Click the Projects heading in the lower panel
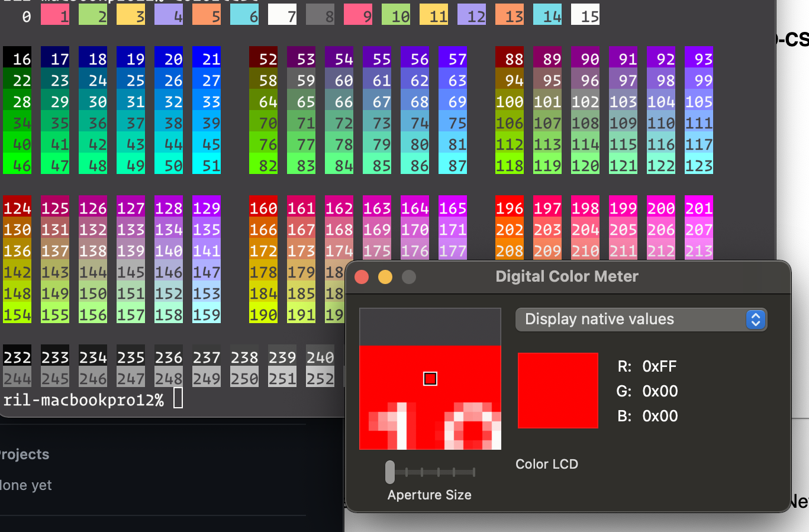 25,454
